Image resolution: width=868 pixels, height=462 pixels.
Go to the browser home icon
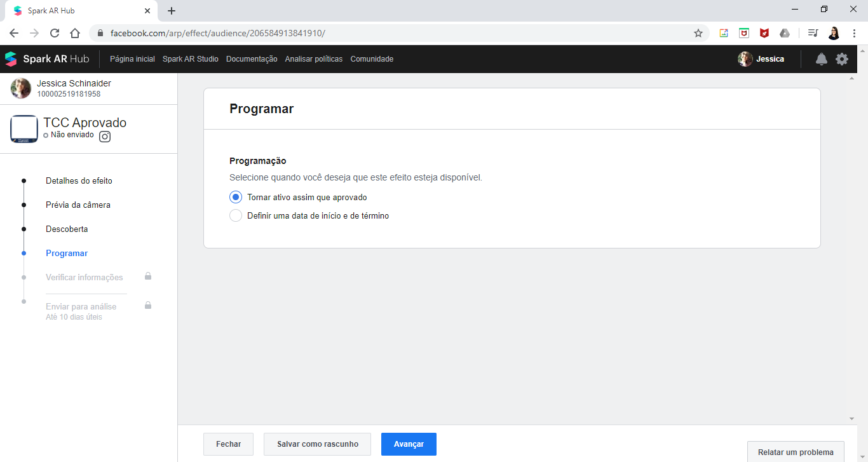(75, 33)
